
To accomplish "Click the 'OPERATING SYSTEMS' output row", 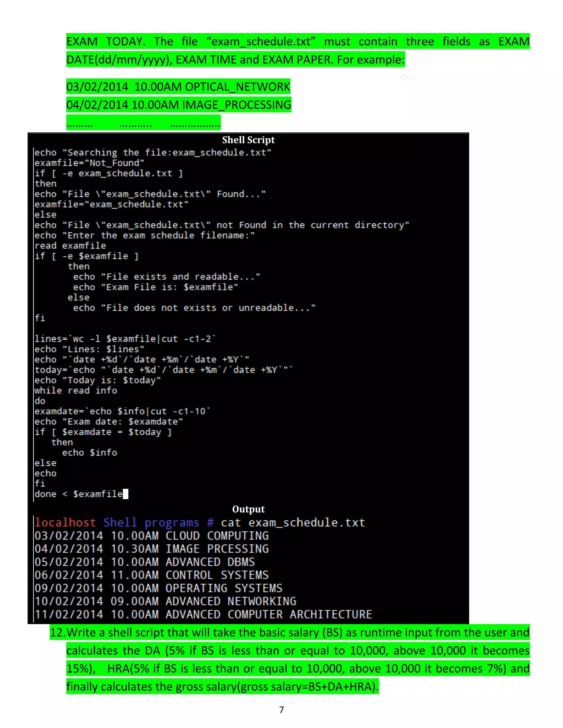I will pyautogui.click(x=158, y=588).
